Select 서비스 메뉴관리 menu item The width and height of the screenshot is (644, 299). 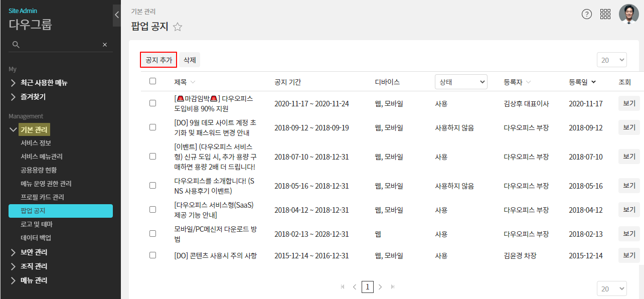pos(42,157)
